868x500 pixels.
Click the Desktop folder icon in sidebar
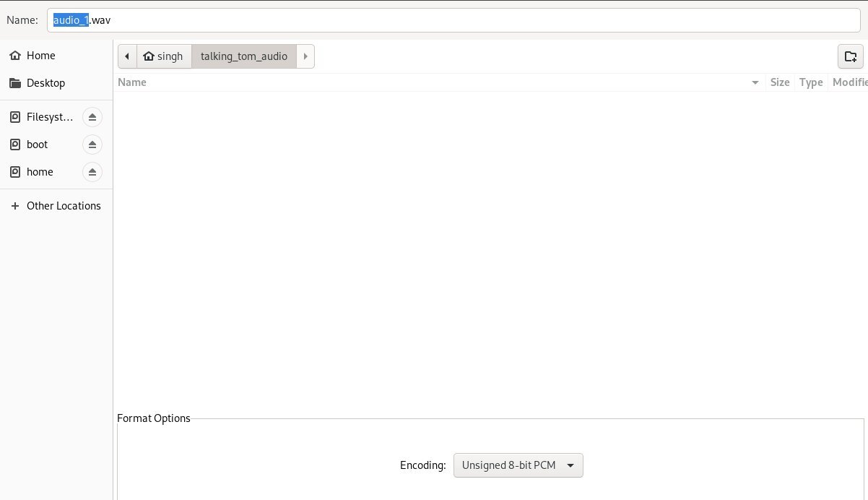[x=15, y=83]
